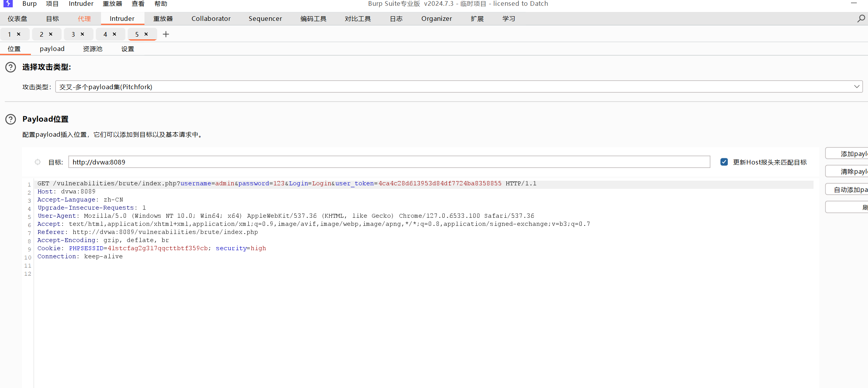Close Intruder tab 2

click(x=51, y=34)
